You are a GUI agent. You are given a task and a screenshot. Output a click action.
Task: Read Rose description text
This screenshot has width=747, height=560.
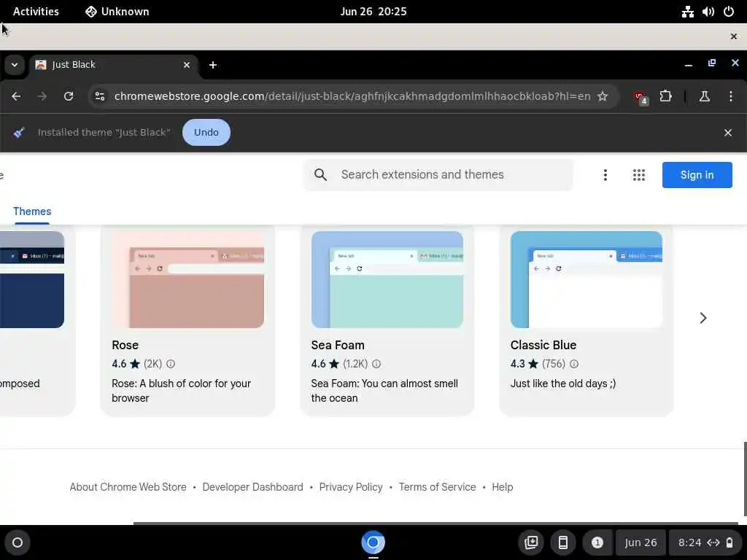[182, 391]
